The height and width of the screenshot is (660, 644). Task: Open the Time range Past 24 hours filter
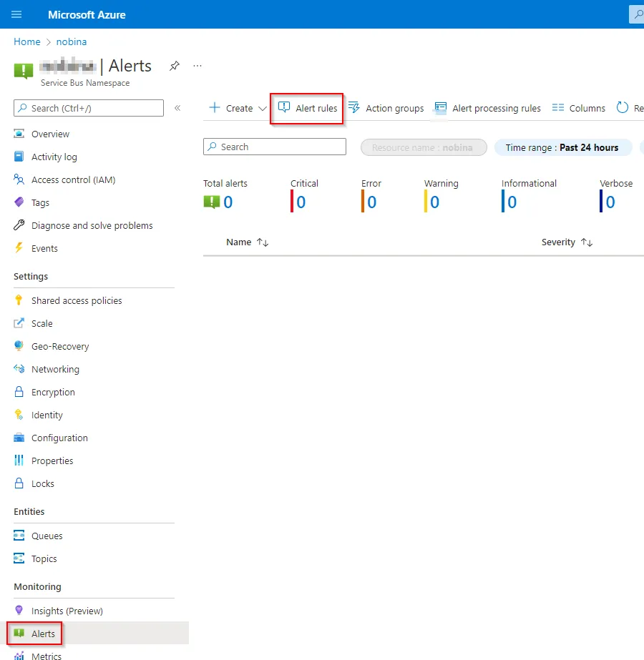[563, 147]
